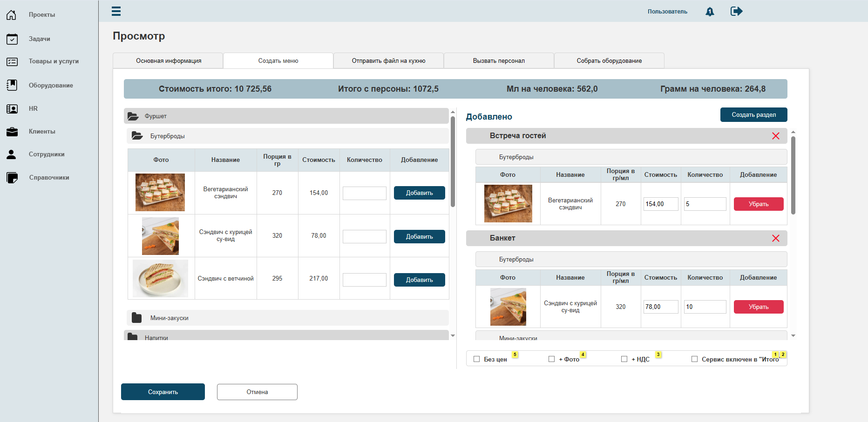The height and width of the screenshot is (422, 868).
Task: Click the quantity field for Сэндвич с ветчиной
Action: 365,280
